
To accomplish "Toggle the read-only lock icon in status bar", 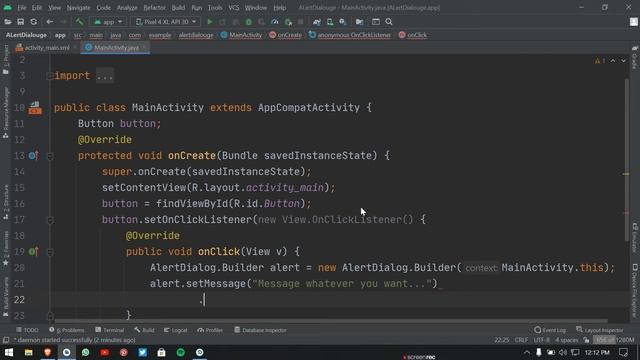I will coord(586,340).
